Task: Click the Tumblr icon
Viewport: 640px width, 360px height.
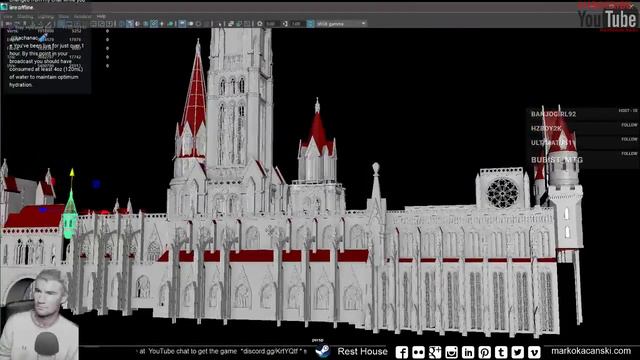Action: (501, 352)
